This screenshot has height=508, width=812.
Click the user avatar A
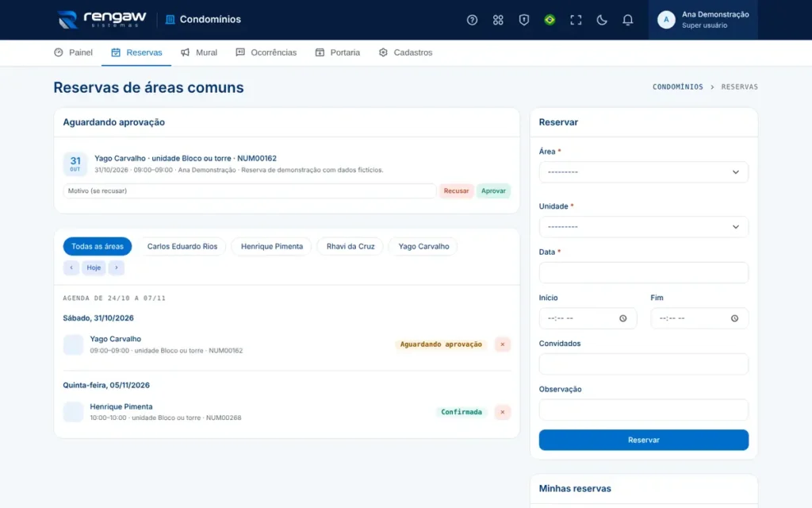pyautogui.click(x=666, y=20)
